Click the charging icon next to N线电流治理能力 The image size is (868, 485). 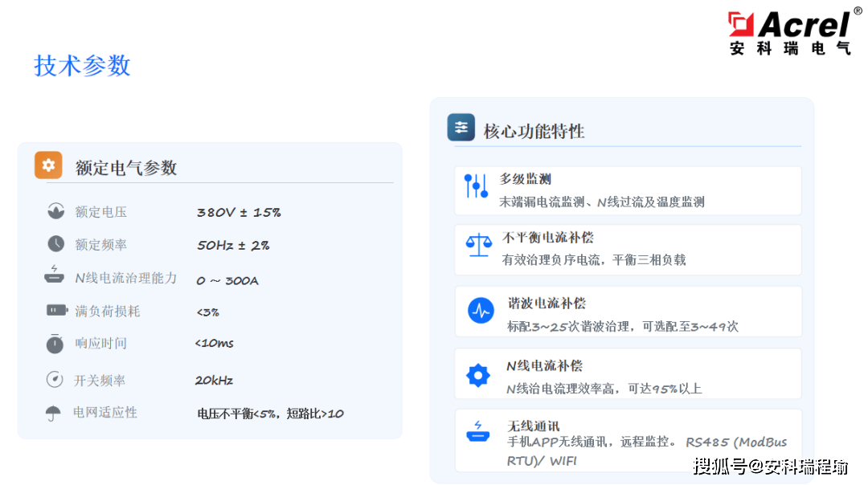(x=55, y=275)
